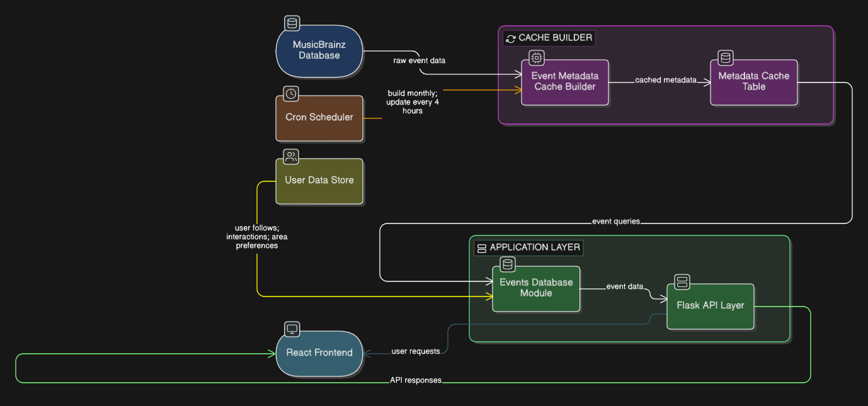Viewport: 868px width, 406px height.
Task: Click the server icon beside APPLICATION LAYER title
Action: click(x=482, y=248)
